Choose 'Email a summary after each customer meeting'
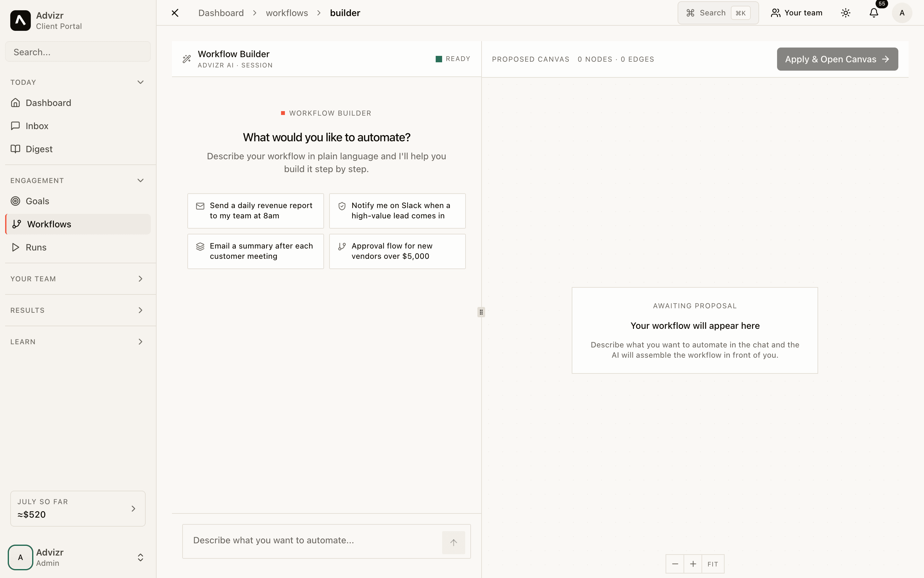Image resolution: width=924 pixels, height=578 pixels. point(255,251)
